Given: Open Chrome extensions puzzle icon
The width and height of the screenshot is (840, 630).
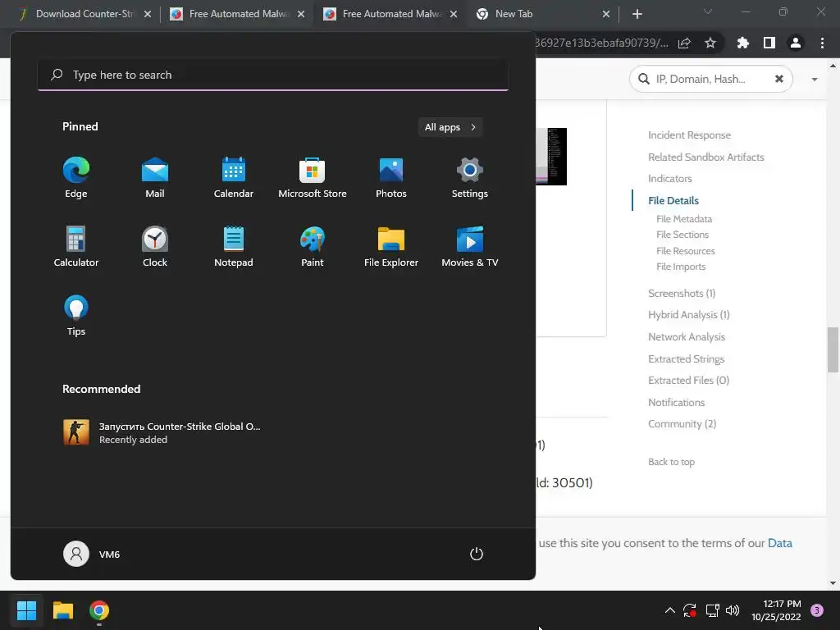Looking at the screenshot, I should point(742,43).
